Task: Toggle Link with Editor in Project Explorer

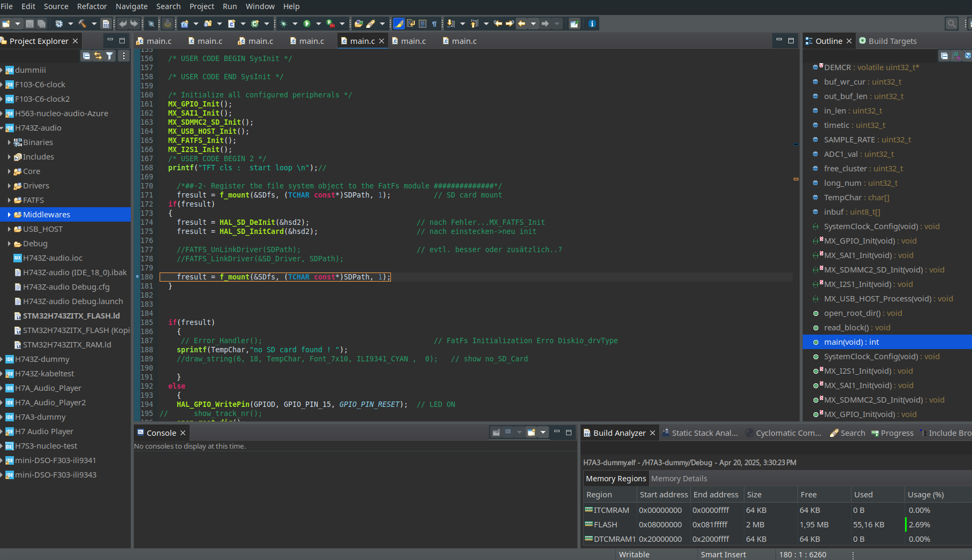Action: 97,56
